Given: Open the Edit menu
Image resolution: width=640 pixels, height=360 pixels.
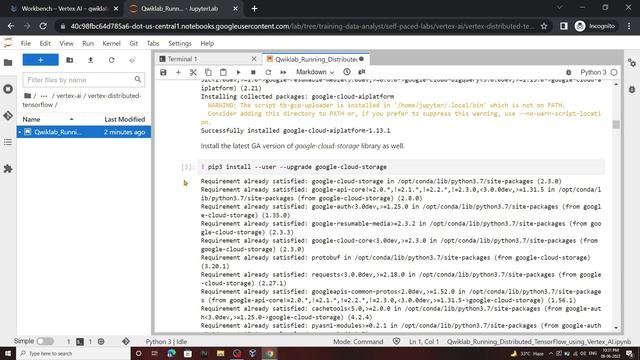Looking at the screenshot, I should (45, 43).
